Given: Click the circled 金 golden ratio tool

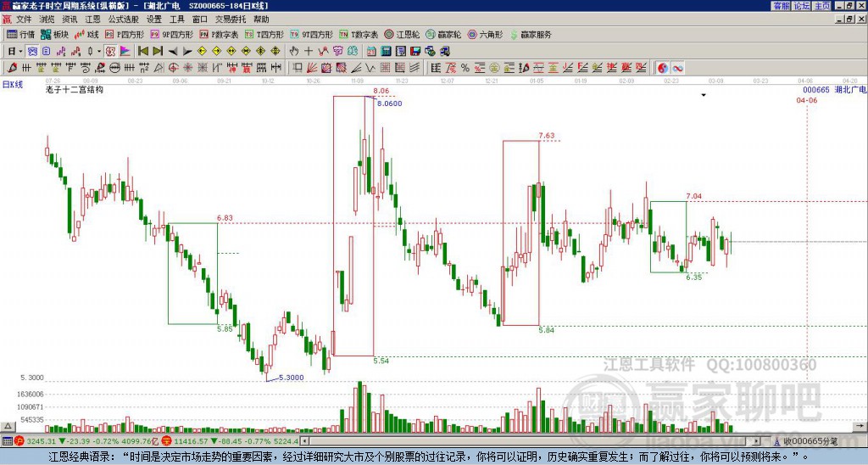Looking at the screenshot, I should (494, 68).
